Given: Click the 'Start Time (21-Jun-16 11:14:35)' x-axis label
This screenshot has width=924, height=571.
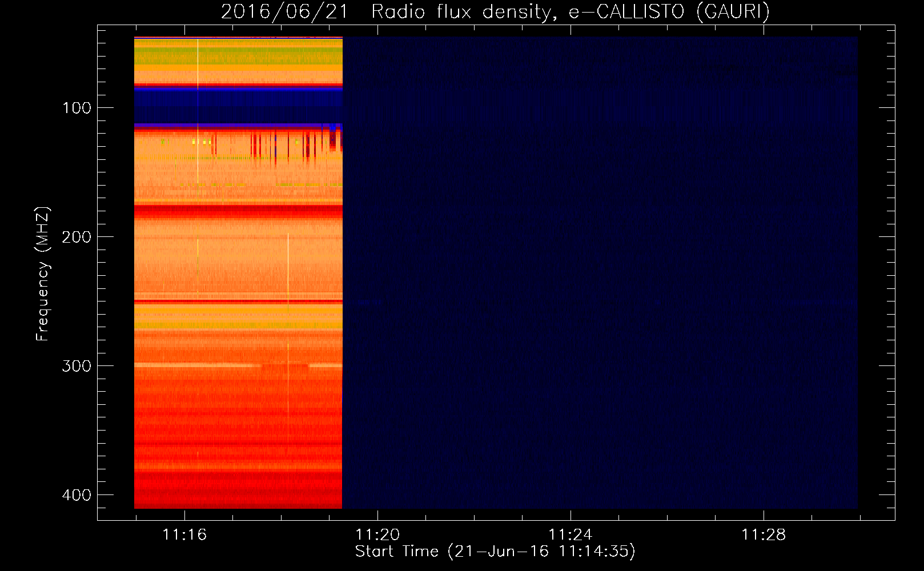Looking at the screenshot, I should click(495, 552).
